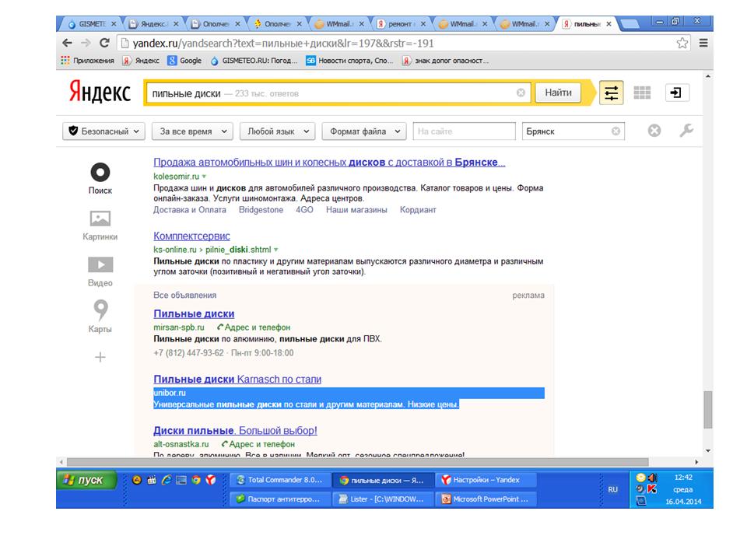Click the Наши магазины sitelink
This screenshot has height=560, width=747.
(x=356, y=210)
